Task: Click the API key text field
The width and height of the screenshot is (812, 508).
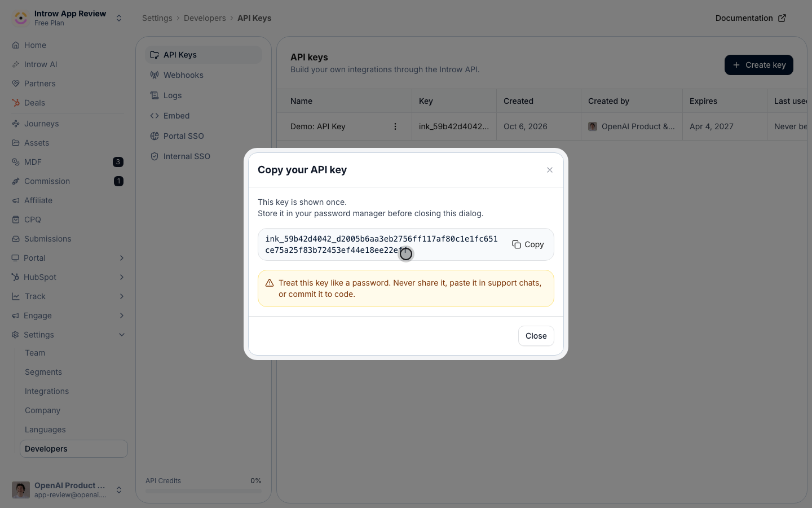Action: pos(382,244)
